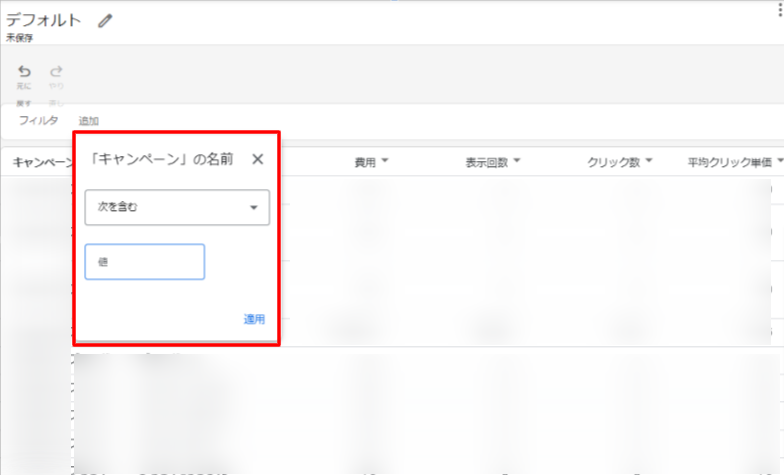Expand the arrow next to 平均クリック単価
The height and width of the screenshot is (475, 784).
[x=780, y=162]
